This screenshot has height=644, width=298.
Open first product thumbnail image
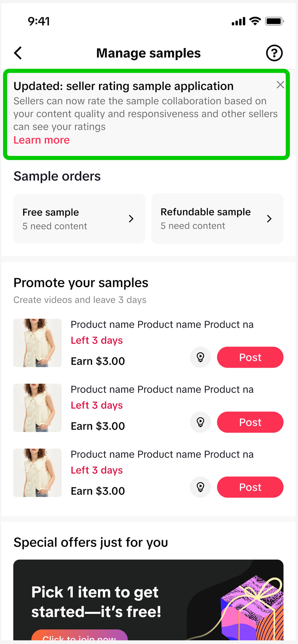(37, 343)
